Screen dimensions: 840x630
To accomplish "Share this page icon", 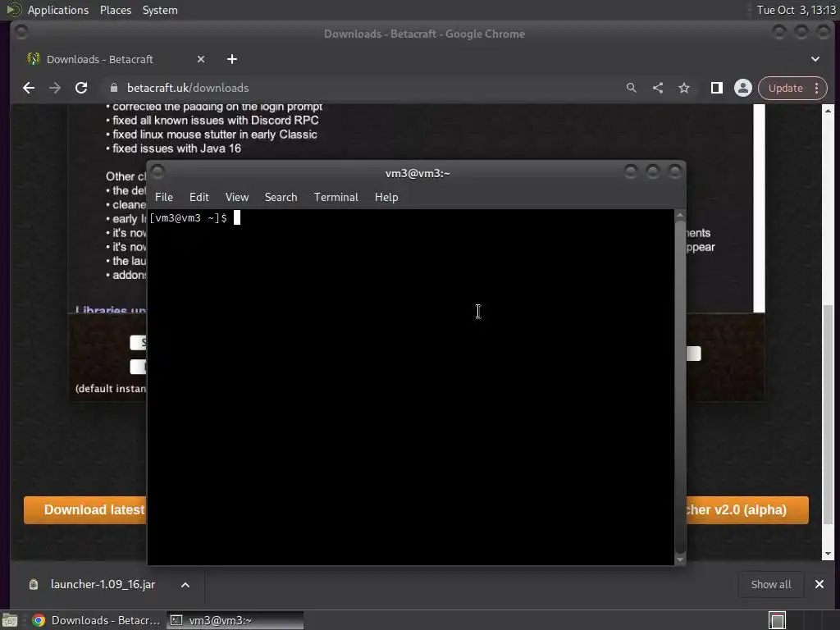I will pos(658,88).
